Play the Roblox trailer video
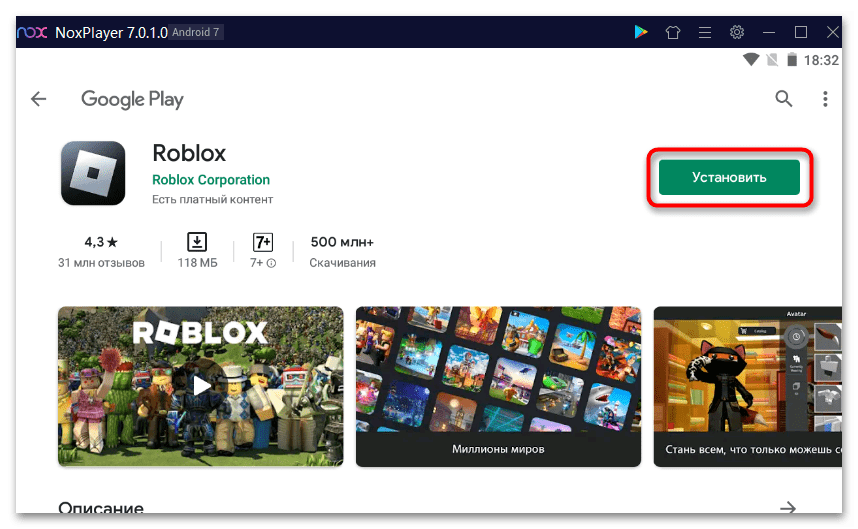The height and width of the screenshot is (529, 858). [201, 385]
